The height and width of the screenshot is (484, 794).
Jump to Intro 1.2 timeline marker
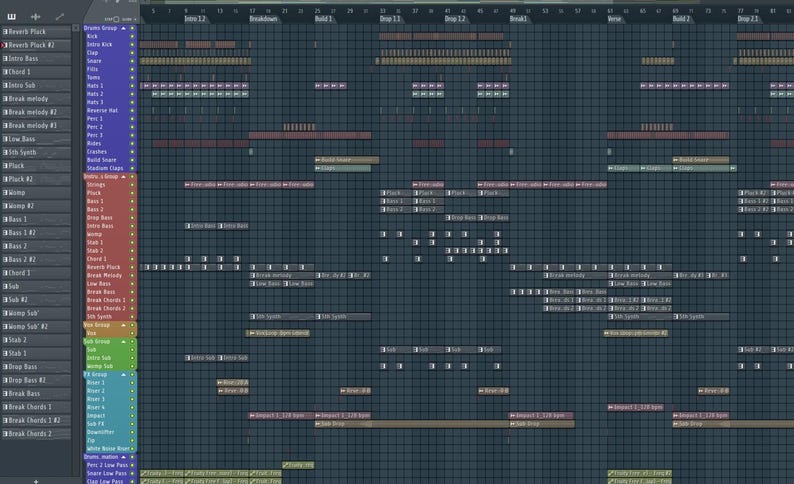coord(195,19)
